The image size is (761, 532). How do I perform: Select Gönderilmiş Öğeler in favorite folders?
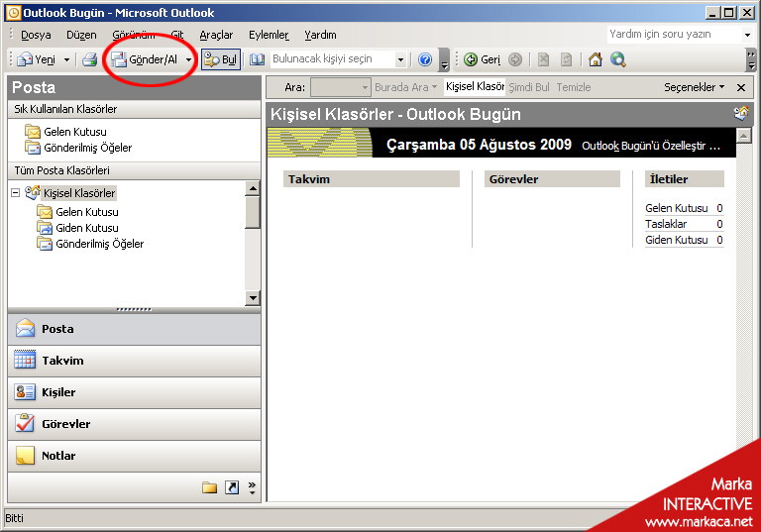[78, 148]
